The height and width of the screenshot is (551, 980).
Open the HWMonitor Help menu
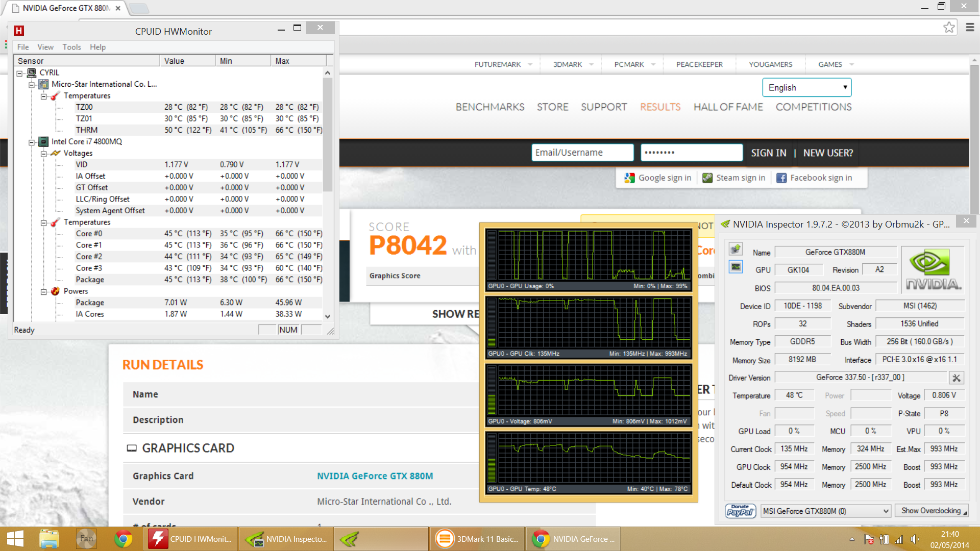coord(98,47)
